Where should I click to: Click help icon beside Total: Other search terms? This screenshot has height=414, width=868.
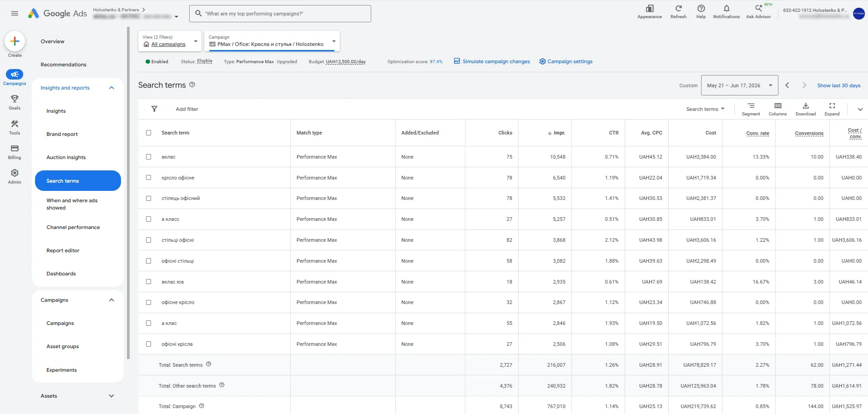(x=222, y=385)
